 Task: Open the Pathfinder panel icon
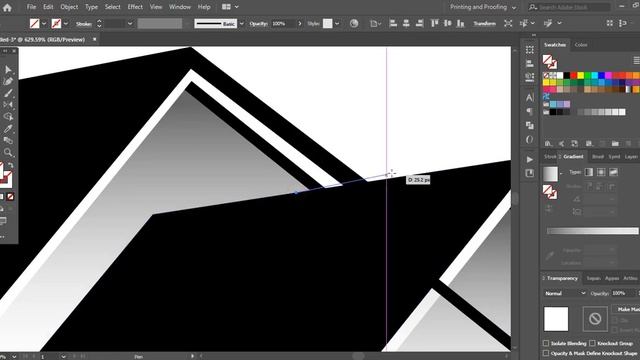pyautogui.click(x=529, y=125)
